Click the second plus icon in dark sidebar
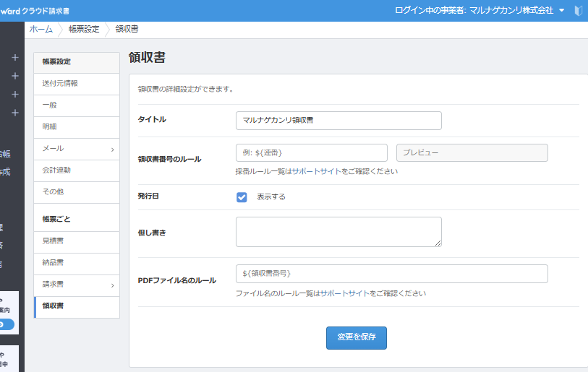The image size is (588, 372). click(x=14, y=76)
